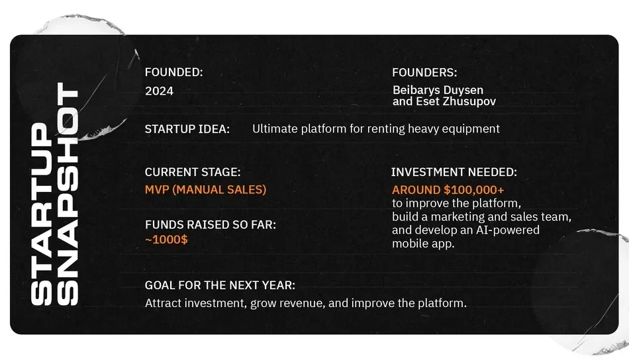Select the CURRENT STAGE: heading
The width and height of the screenshot is (629, 364).
point(193,172)
